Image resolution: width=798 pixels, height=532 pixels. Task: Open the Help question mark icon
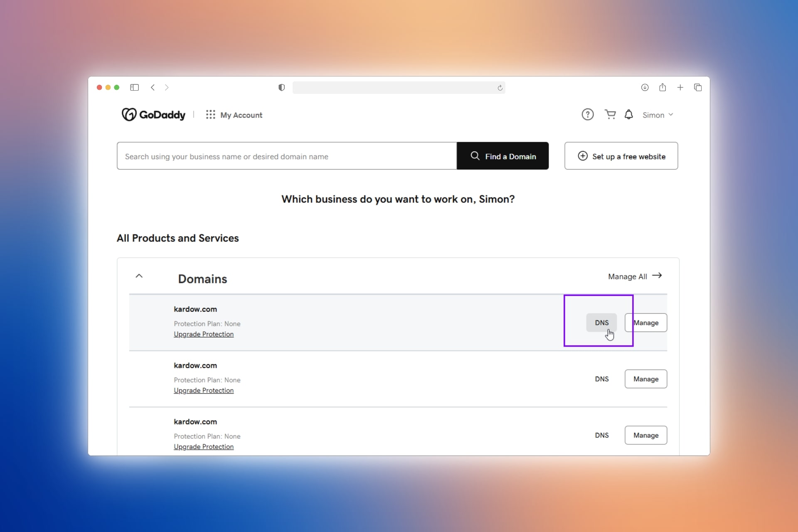(x=587, y=114)
